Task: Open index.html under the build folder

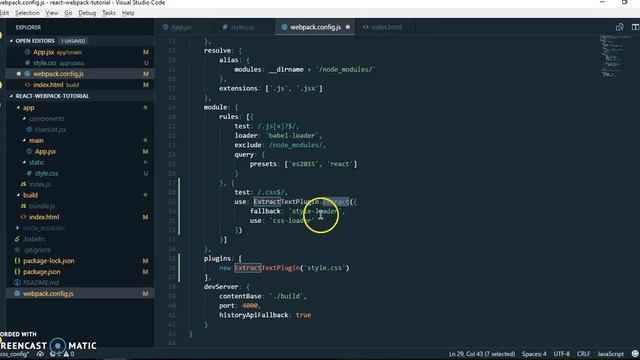Action: pyautogui.click(x=80, y=217)
